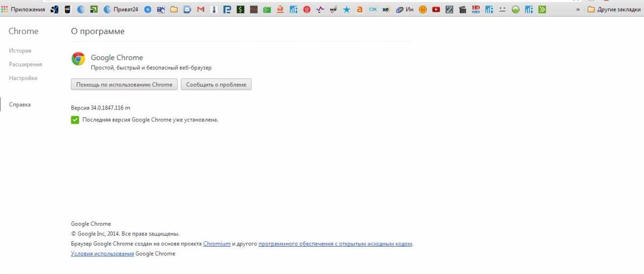Viewport: 644px width, 274px height.
Task: Open the xe currency bookmark
Action: [x=386, y=9]
